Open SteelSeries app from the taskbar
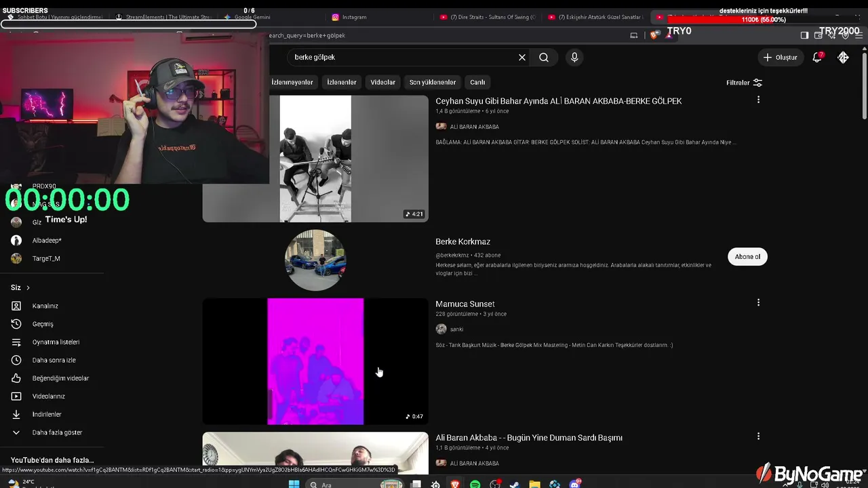The height and width of the screenshot is (488, 868). [x=435, y=485]
